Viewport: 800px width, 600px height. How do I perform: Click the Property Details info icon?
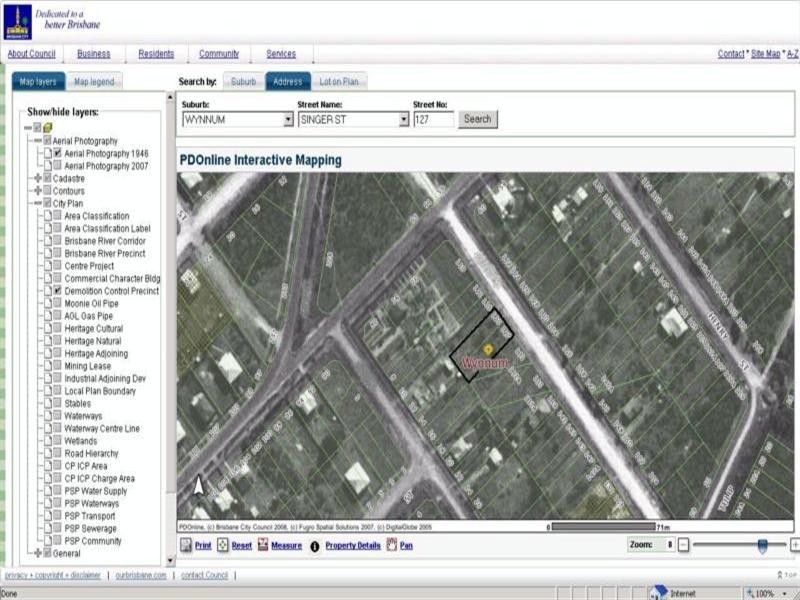click(x=315, y=547)
